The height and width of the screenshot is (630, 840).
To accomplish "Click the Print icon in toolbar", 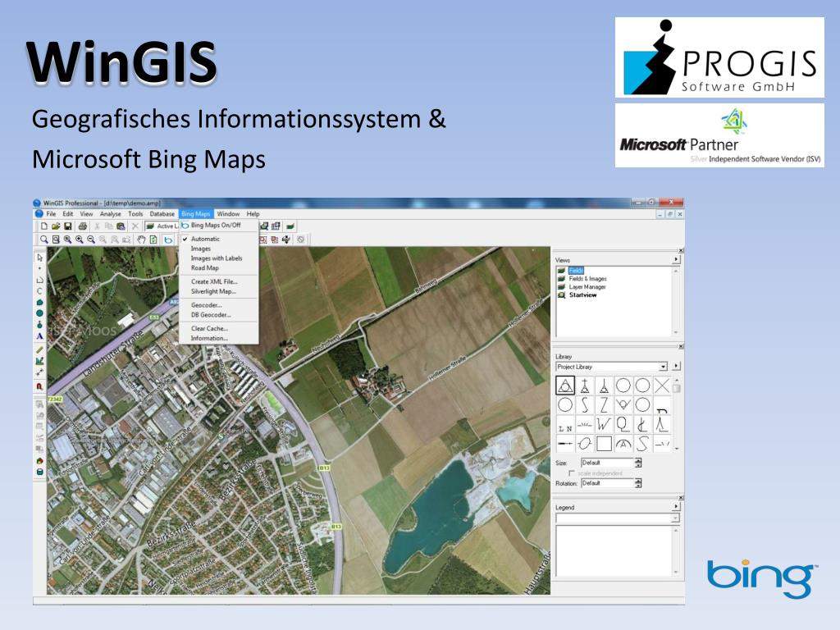I will 83,226.
